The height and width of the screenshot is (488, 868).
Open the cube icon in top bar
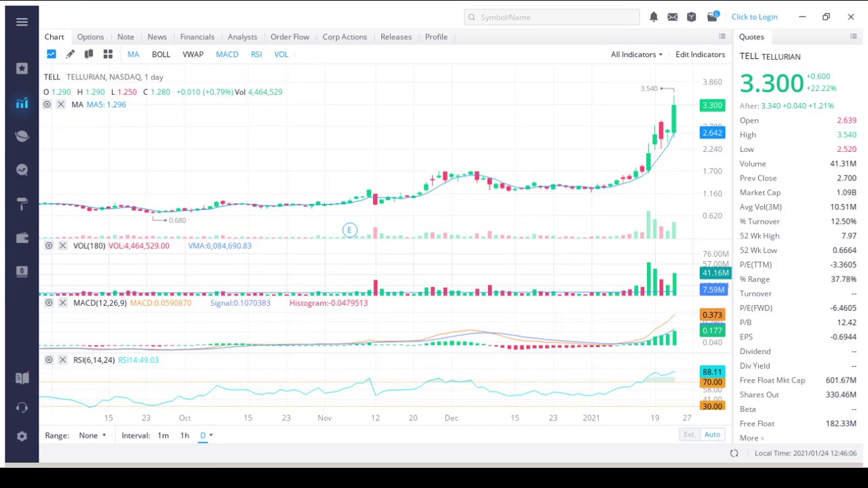692,17
